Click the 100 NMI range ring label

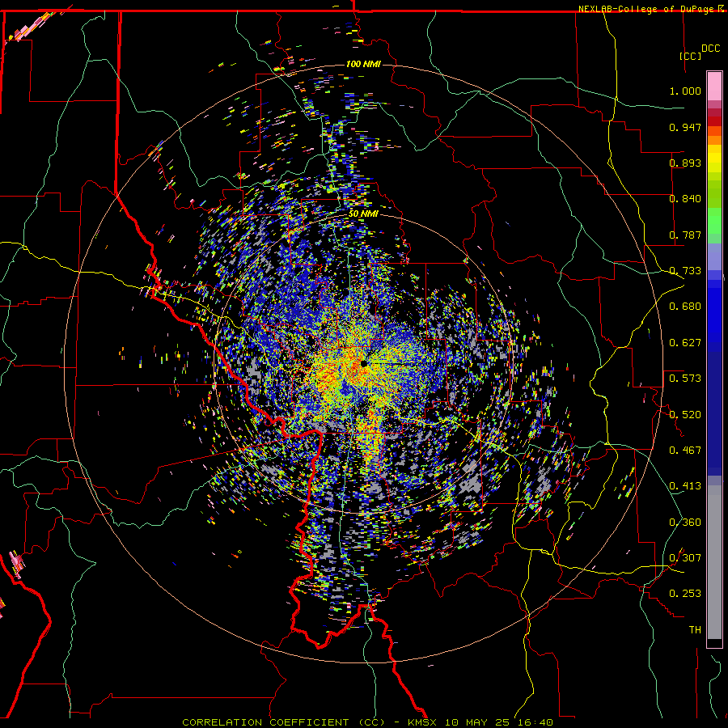coord(363,64)
